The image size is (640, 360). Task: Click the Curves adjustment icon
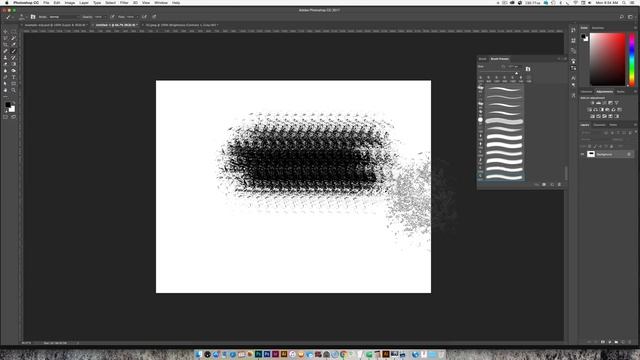tap(604, 103)
